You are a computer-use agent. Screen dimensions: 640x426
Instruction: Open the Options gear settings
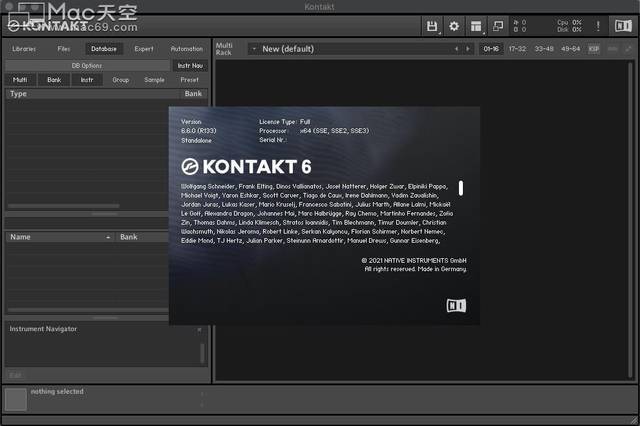454,27
